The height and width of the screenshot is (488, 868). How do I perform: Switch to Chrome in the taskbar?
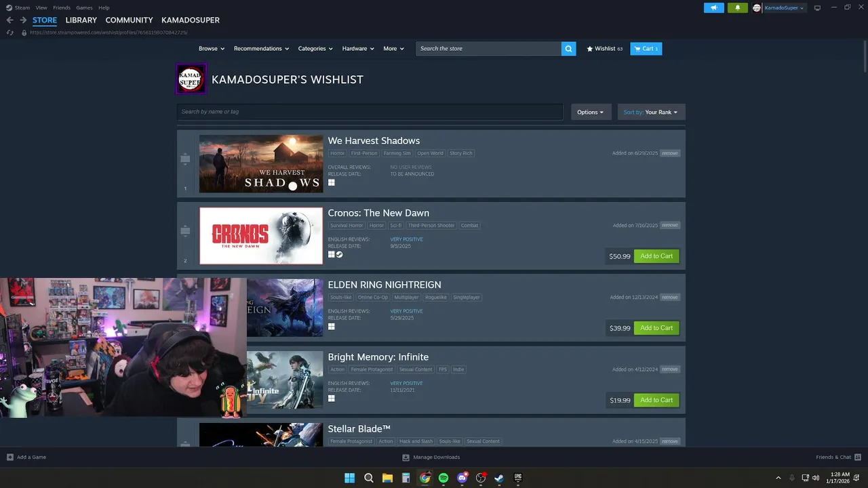tap(425, 478)
